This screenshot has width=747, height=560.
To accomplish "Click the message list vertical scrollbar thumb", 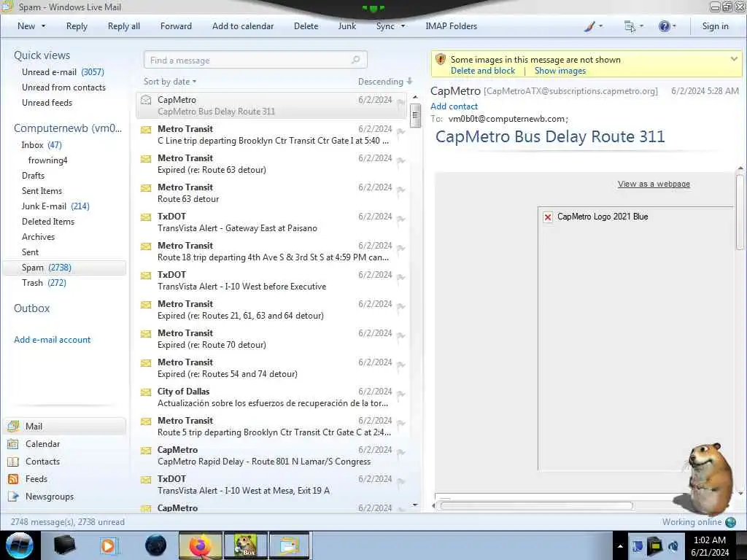I will [x=415, y=114].
